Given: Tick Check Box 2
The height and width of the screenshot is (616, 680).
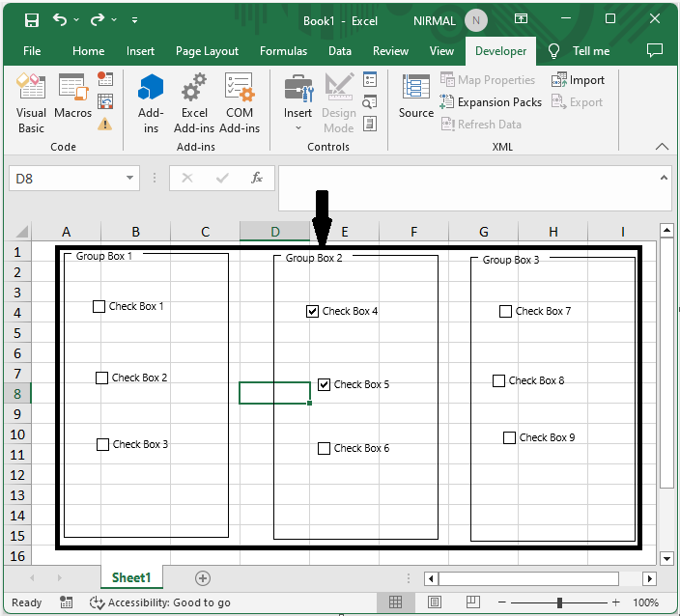Looking at the screenshot, I should 101,378.
